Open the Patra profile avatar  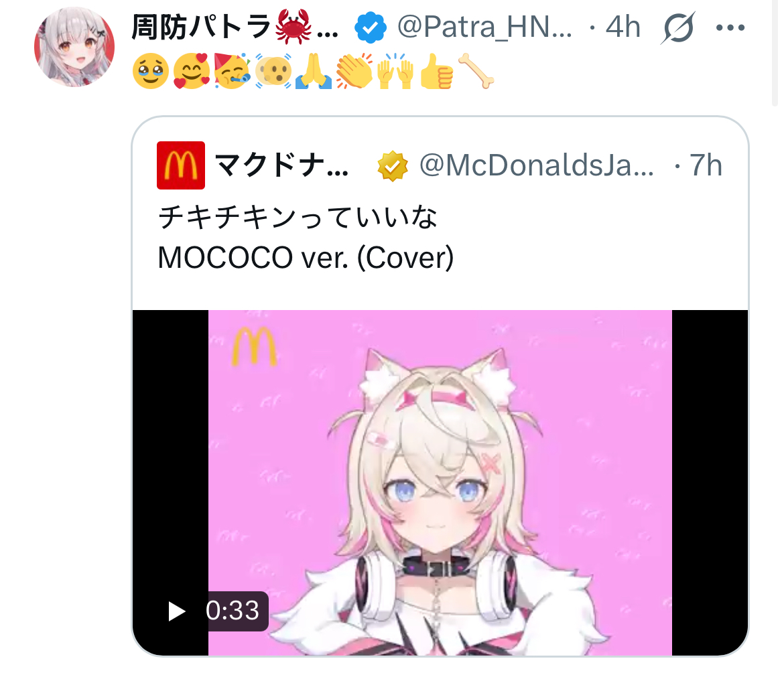74,46
